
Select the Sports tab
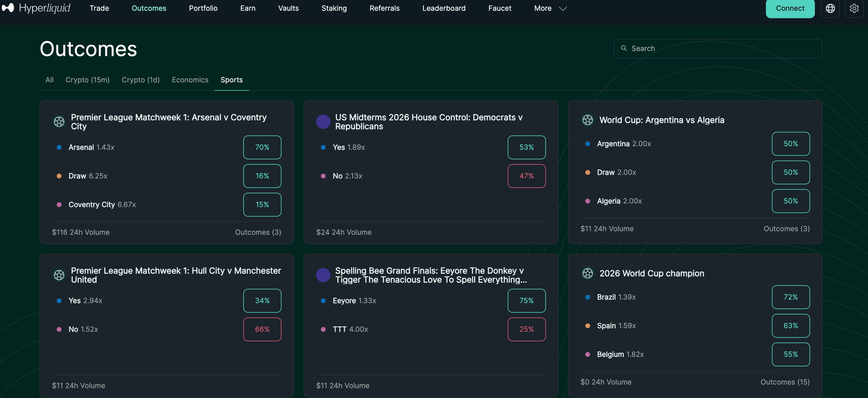point(232,80)
